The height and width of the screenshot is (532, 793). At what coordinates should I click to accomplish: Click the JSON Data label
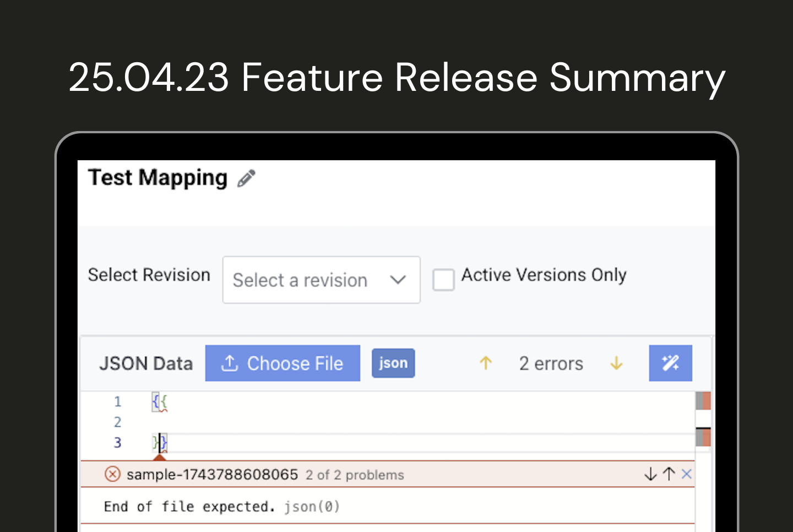[x=146, y=363]
